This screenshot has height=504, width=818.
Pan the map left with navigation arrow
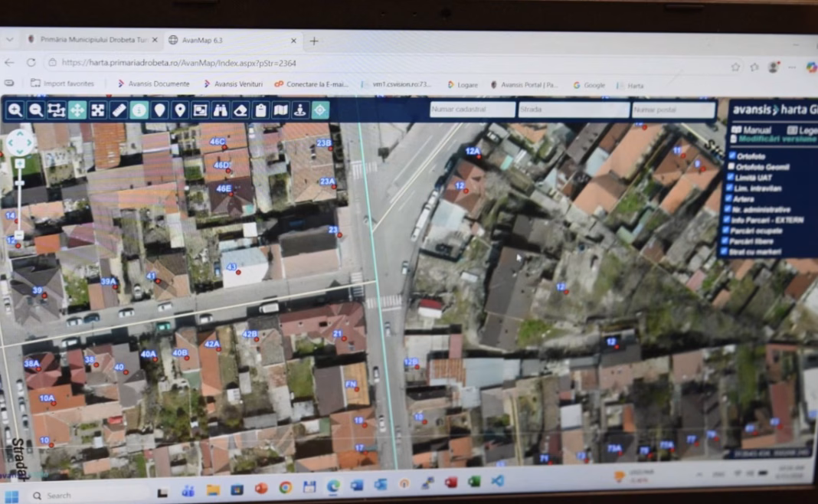(11, 142)
